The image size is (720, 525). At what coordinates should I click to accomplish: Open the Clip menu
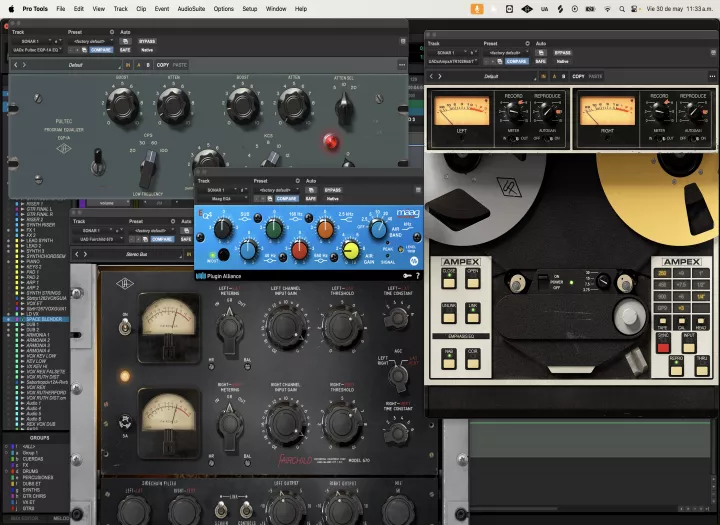tap(141, 9)
